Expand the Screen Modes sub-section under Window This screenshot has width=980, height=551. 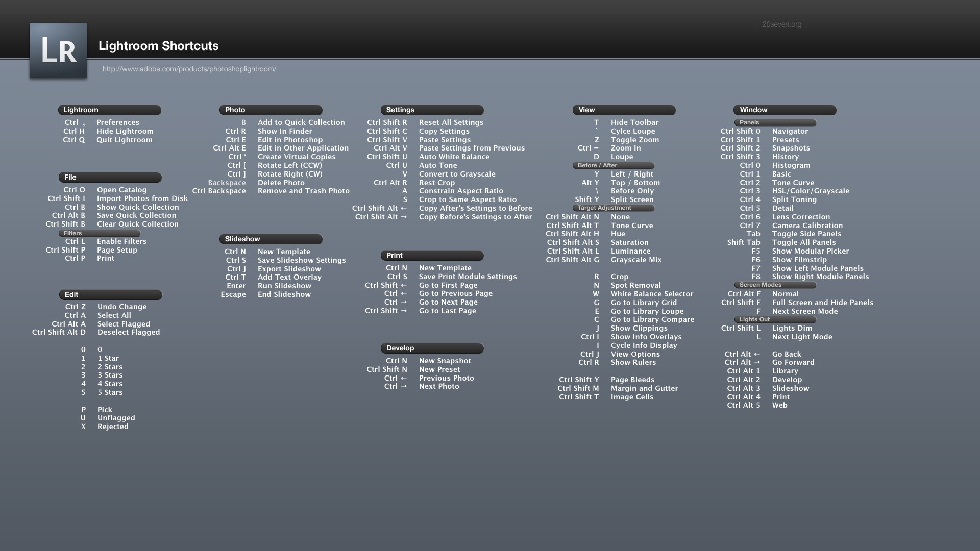775,284
